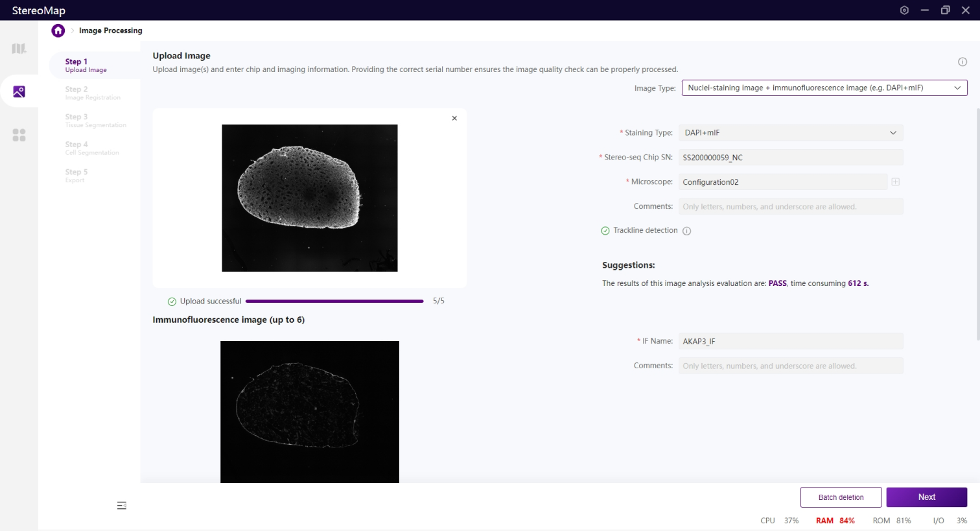
Task: Go to Step 2 Image Registration
Action: [92, 93]
